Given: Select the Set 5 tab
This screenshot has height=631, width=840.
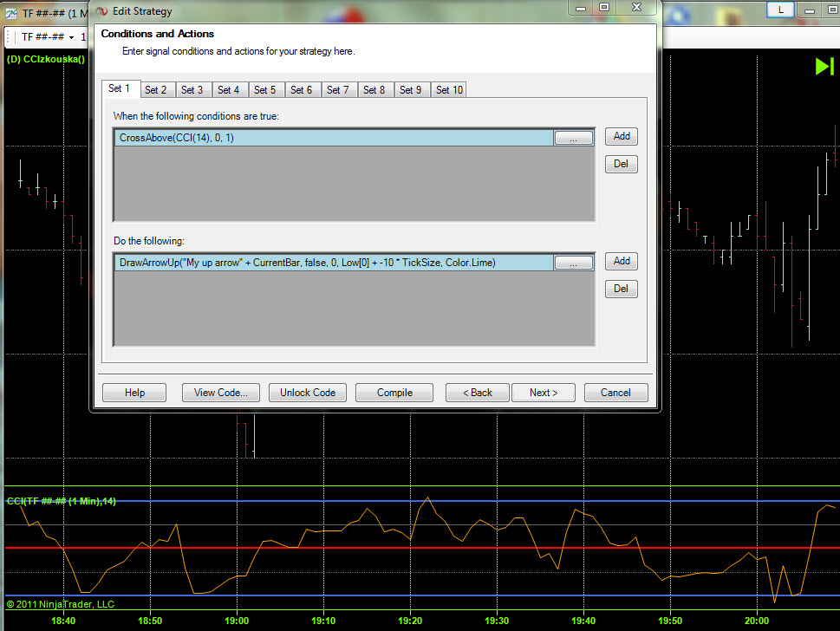Looking at the screenshot, I should (x=265, y=89).
